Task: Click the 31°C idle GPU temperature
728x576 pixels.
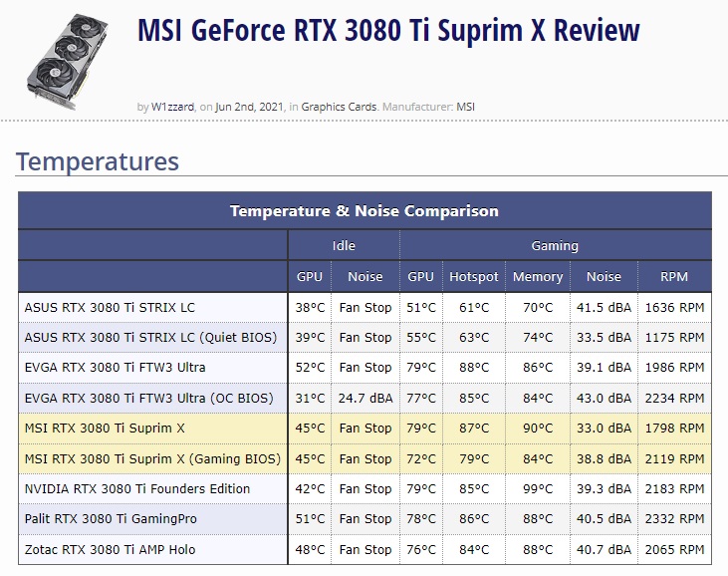Action: coord(310,398)
